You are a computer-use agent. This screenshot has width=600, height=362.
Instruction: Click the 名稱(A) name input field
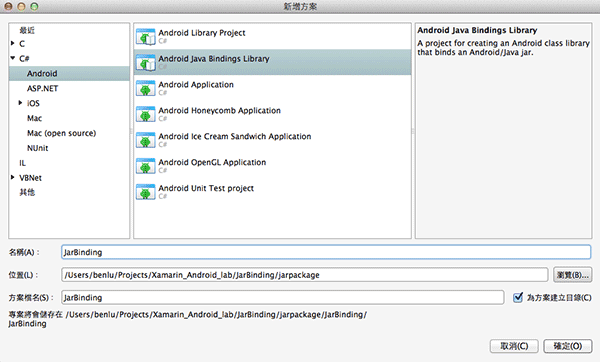pos(326,252)
